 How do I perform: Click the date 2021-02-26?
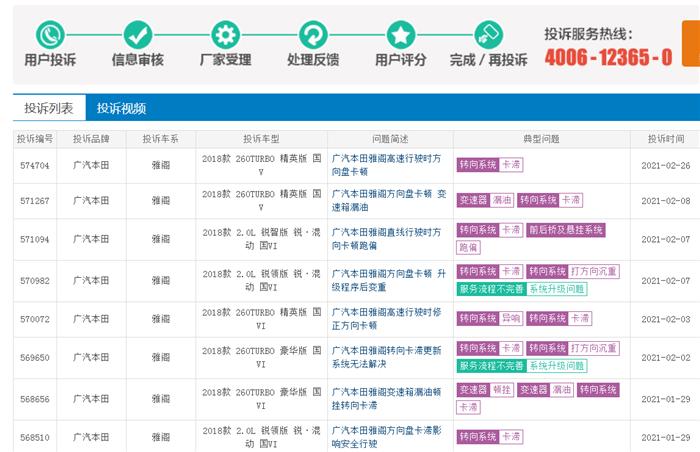click(x=666, y=166)
